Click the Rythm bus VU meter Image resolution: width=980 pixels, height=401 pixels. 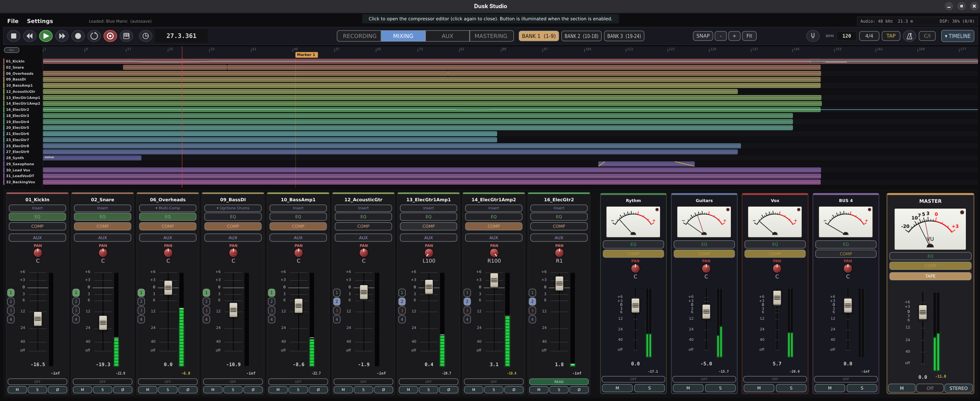click(633, 222)
